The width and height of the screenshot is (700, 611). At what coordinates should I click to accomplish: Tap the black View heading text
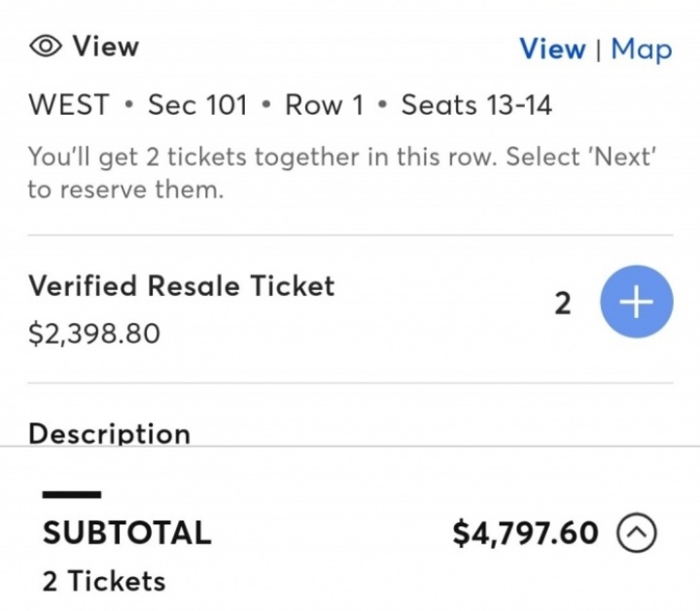click(x=106, y=46)
